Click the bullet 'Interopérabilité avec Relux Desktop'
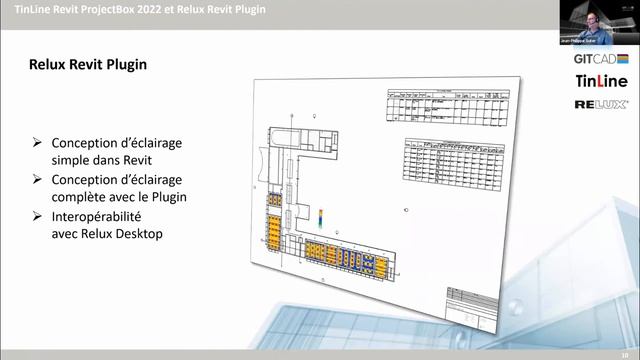This screenshot has width=640, height=360. pos(107,225)
